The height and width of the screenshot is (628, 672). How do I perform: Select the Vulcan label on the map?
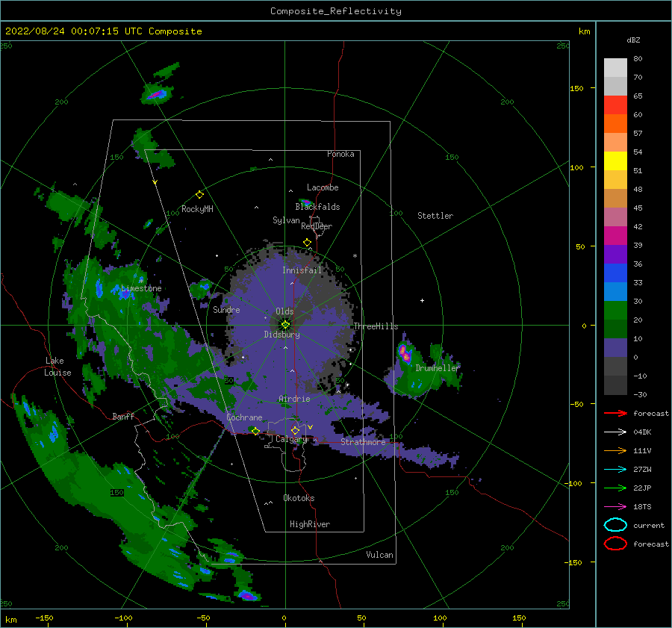pyautogui.click(x=379, y=555)
